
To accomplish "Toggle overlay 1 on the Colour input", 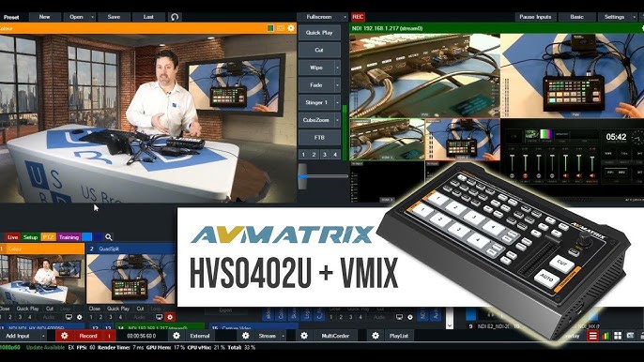I will [1, 317].
